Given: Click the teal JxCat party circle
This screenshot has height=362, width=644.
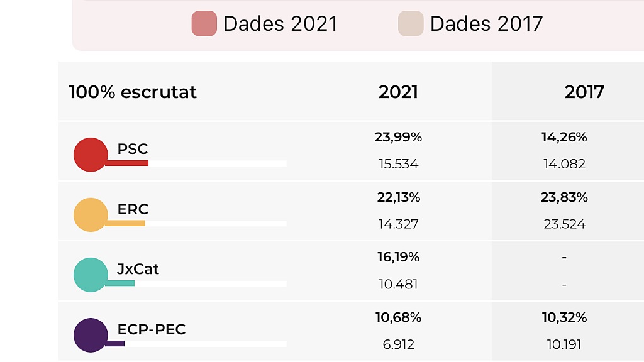Looking at the screenshot, I should pos(91,275).
